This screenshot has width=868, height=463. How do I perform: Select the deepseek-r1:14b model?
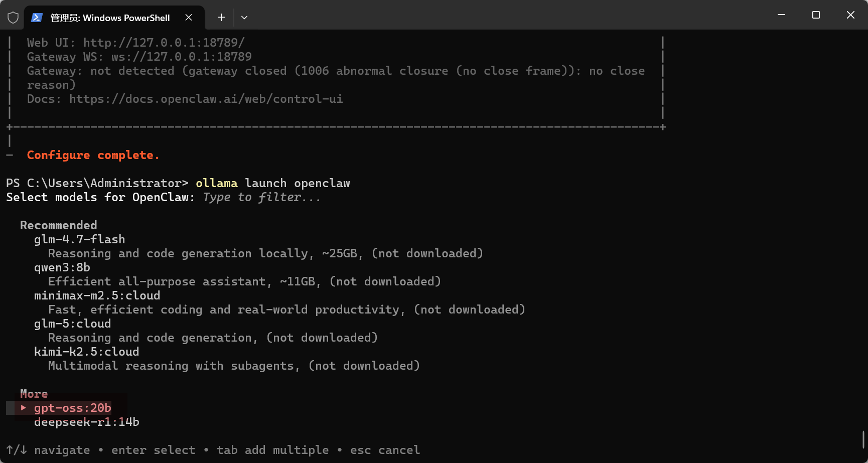87,422
